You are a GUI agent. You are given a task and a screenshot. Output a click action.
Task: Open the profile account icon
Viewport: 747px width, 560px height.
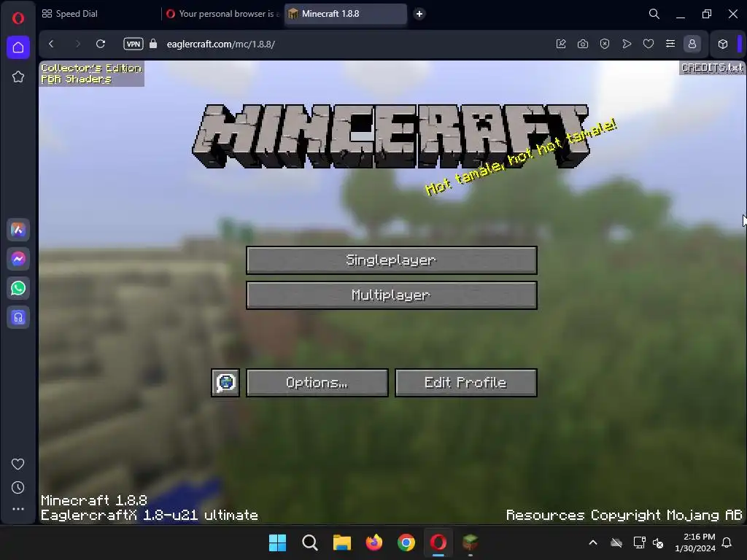click(692, 44)
